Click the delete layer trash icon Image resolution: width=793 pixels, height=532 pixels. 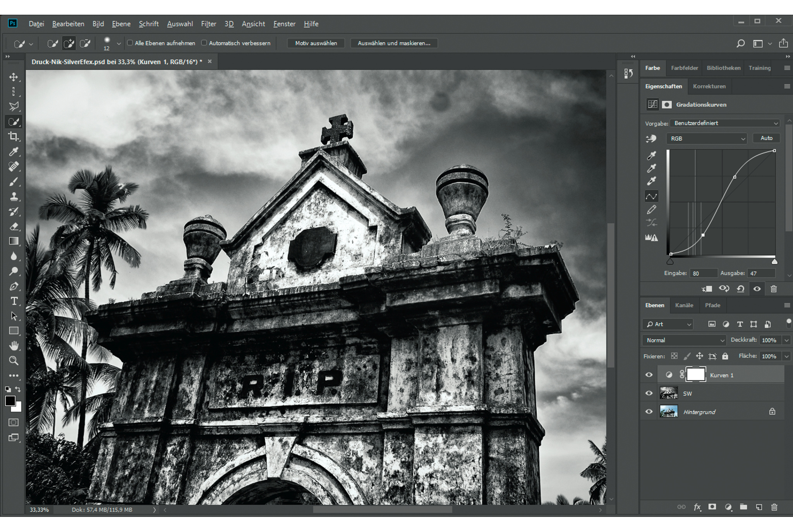(x=774, y=507)
